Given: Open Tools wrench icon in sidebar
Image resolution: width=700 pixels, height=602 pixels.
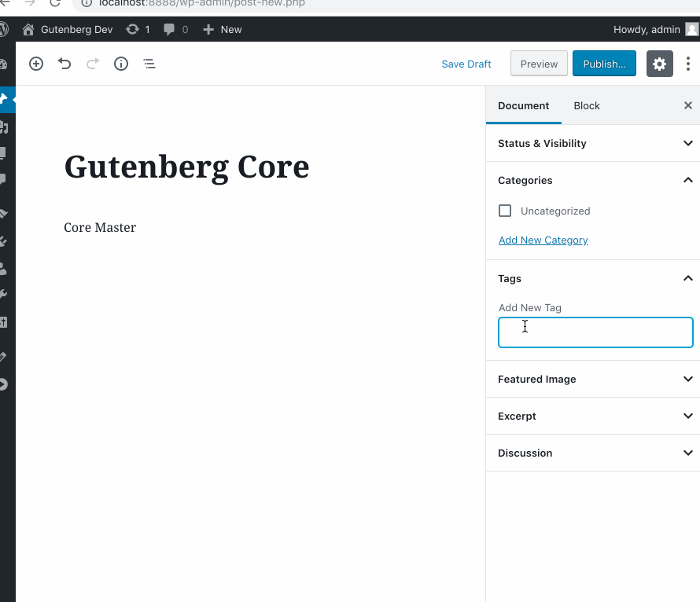Looking at the screenshot, I should [x=3, y=294].
